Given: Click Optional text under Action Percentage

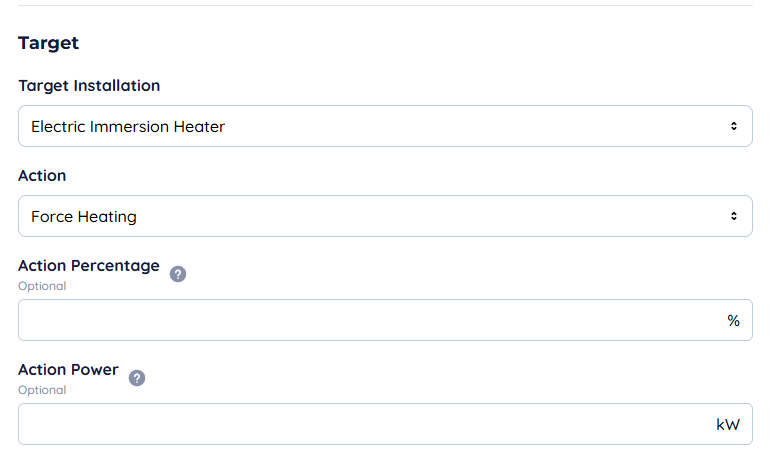Looking at the screenshot, I should [42, 286].
